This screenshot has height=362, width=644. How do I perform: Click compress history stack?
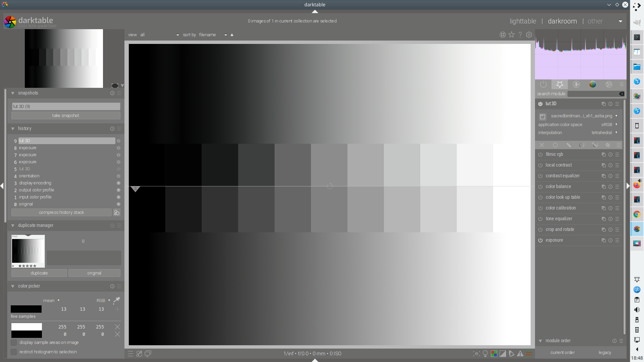[61, 212]
